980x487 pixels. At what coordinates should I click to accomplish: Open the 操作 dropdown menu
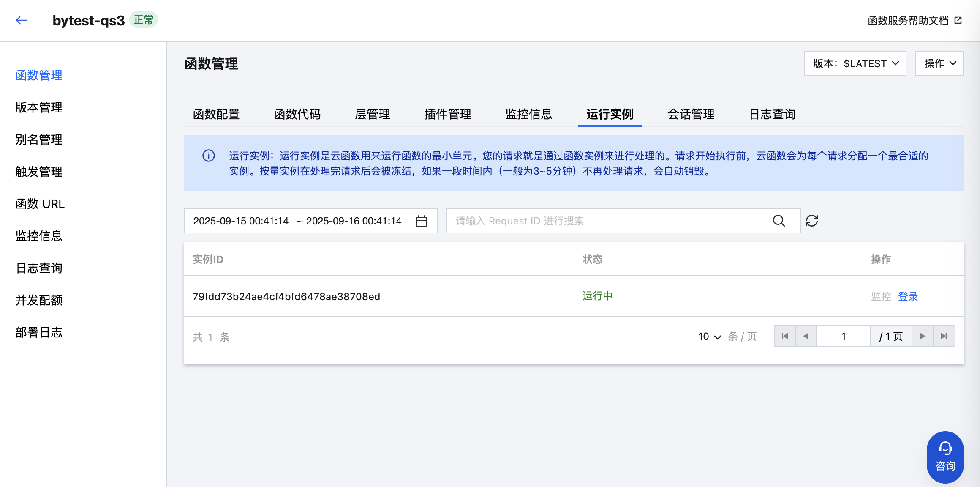pyautogui.click(x=939, y=64)
